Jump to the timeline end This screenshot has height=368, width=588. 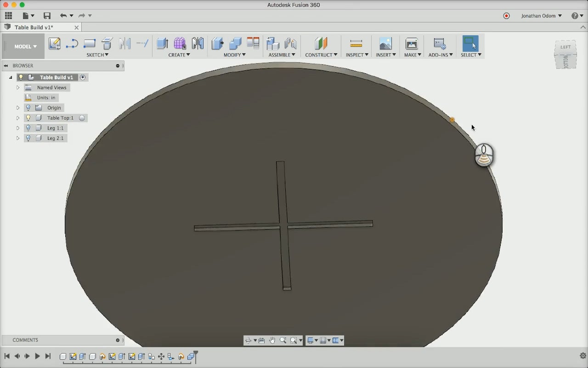point(47,356)
